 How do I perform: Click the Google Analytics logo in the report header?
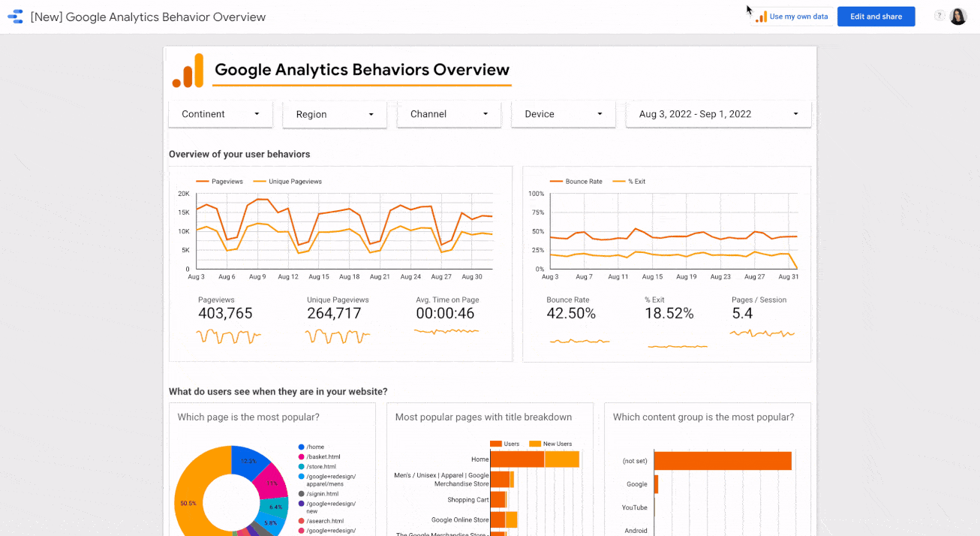click(188, 69)
